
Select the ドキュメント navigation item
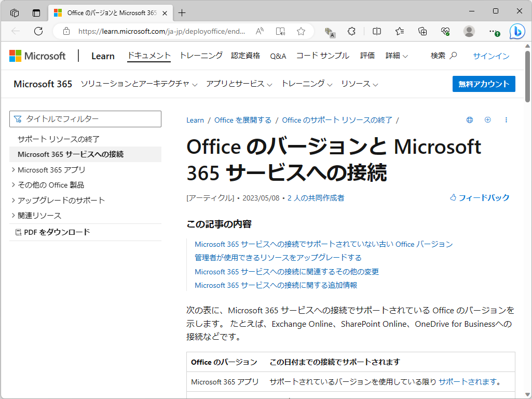pyautogui.click(x=148, y=56)
